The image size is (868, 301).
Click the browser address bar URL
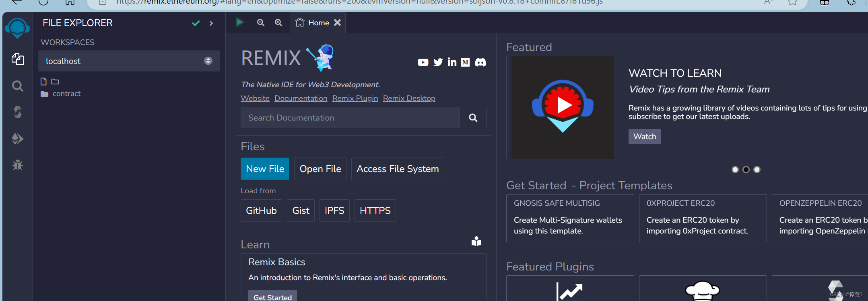(x=359, y=2)
